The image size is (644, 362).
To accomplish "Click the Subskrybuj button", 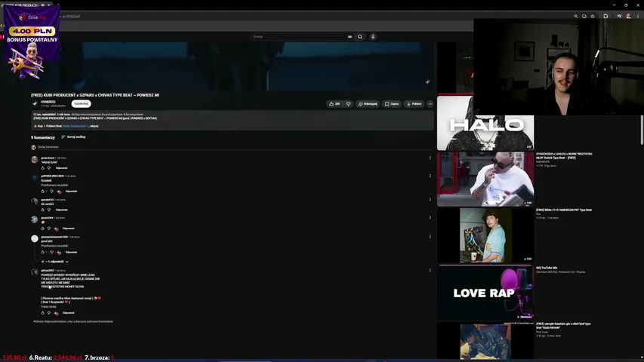I will pos(82,103).
